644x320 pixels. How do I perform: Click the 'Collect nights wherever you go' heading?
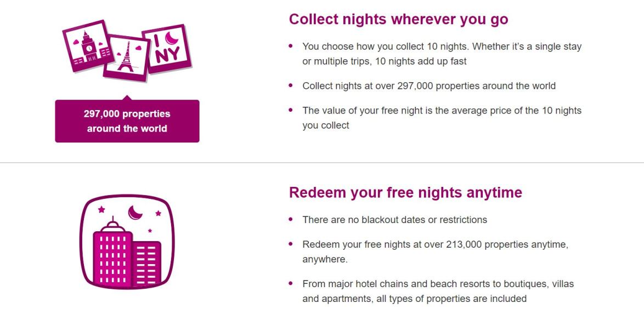pos(398,19)
